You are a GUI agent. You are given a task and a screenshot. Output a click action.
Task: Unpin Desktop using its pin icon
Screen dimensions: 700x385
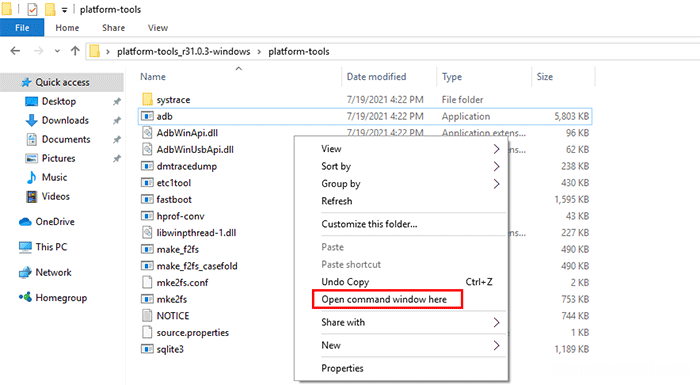click(117, 101)
